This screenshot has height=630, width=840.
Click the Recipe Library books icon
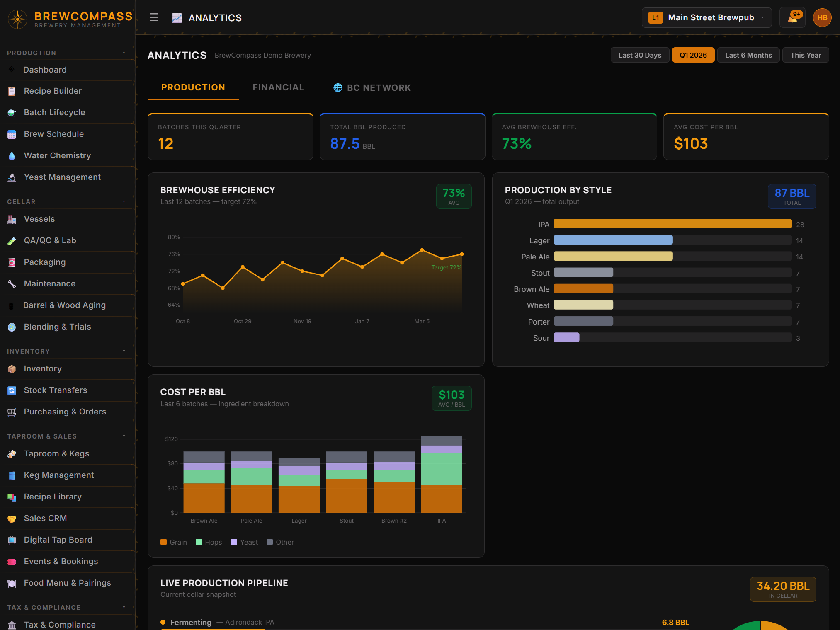point(12,497)
